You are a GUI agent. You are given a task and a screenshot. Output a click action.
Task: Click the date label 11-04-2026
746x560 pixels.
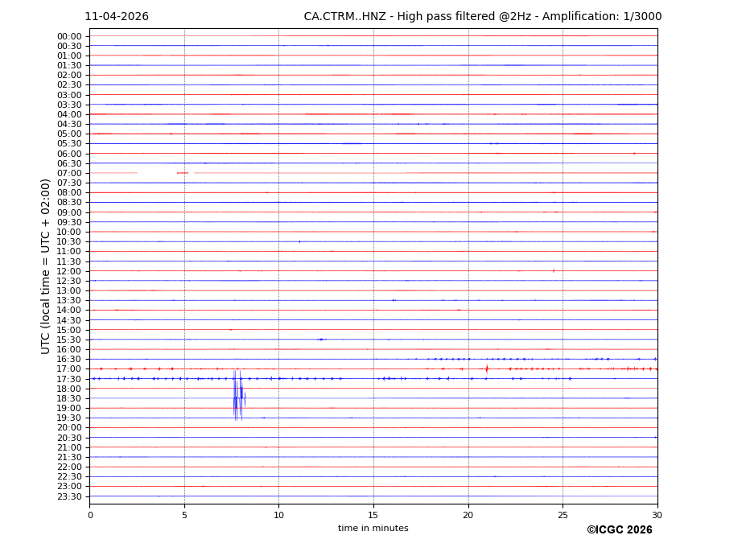117,17
